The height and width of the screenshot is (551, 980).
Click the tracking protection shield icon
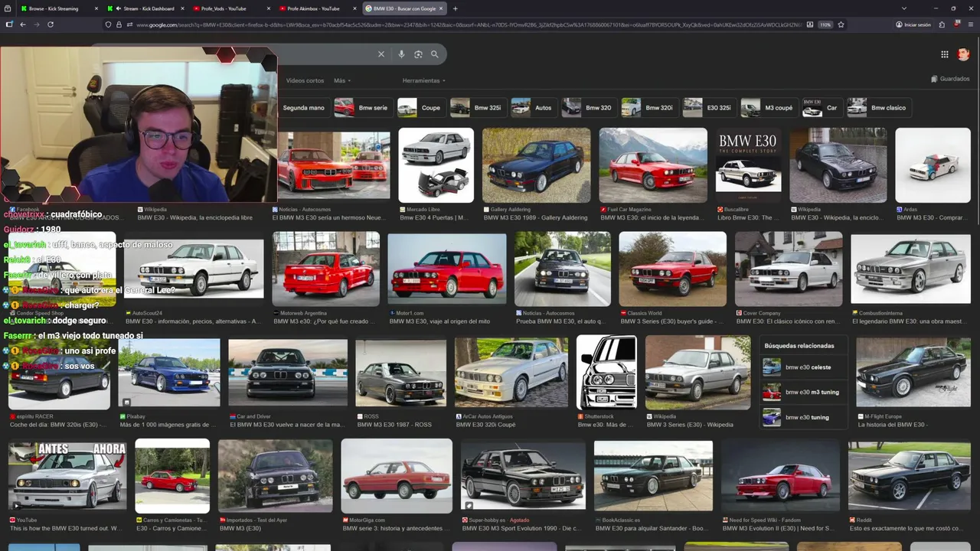108,24
